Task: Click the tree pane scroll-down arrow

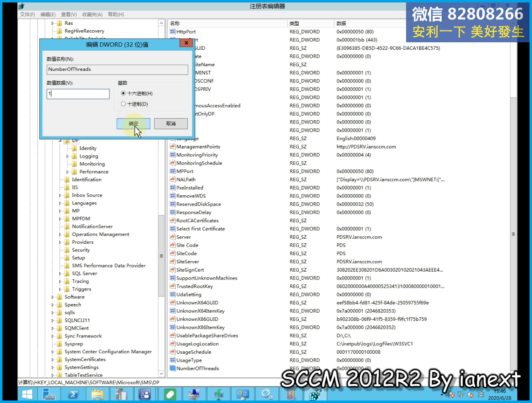Action: [162, 374]
